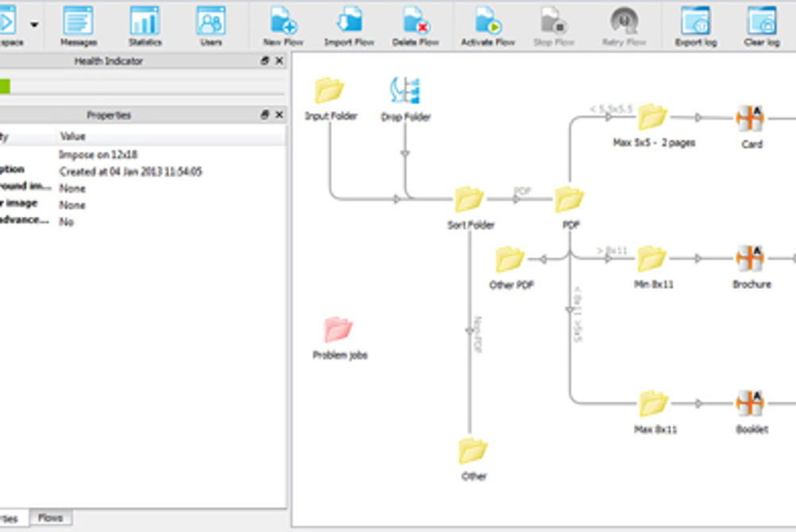Click the Stop Flow toolbar icon

coord(554,25)
